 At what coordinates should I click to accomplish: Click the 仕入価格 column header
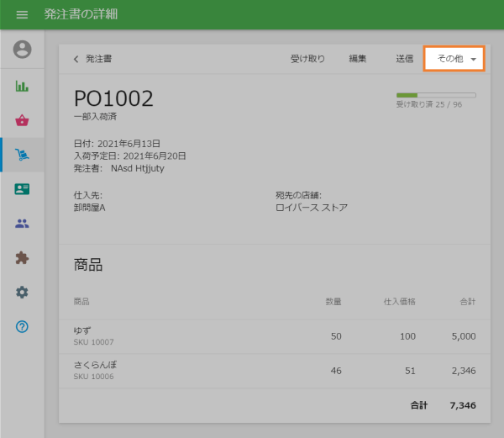[399, 301]
